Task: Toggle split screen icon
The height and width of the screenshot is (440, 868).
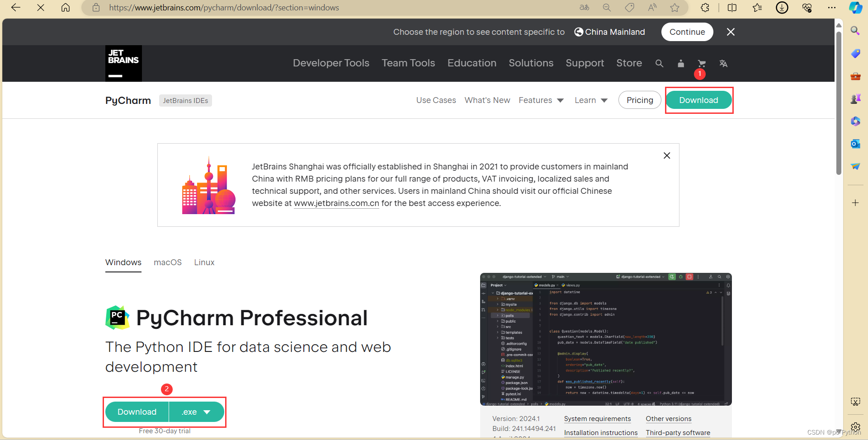Action: (x=732, y=8)
